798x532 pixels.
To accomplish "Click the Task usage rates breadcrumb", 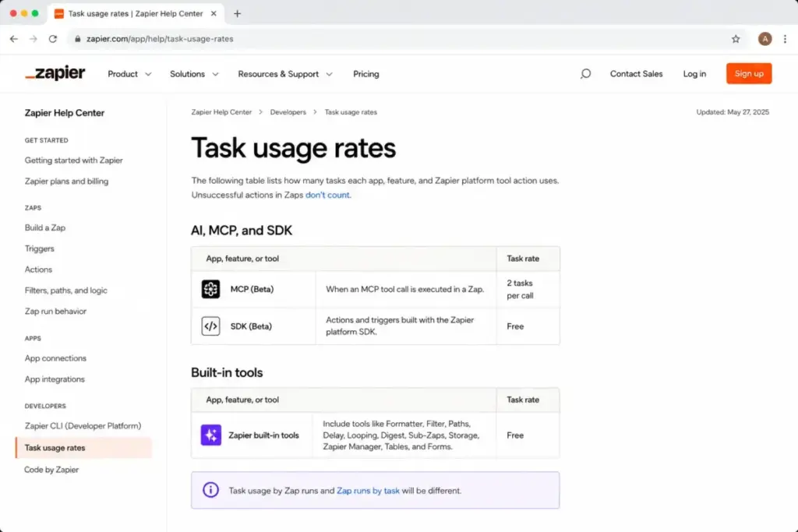I will [351, 112].
